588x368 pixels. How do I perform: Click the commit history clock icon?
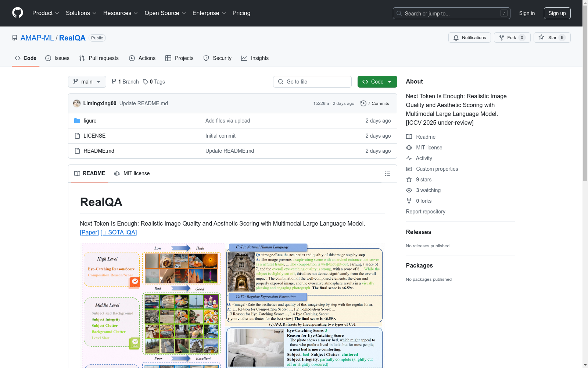(363, 103)
